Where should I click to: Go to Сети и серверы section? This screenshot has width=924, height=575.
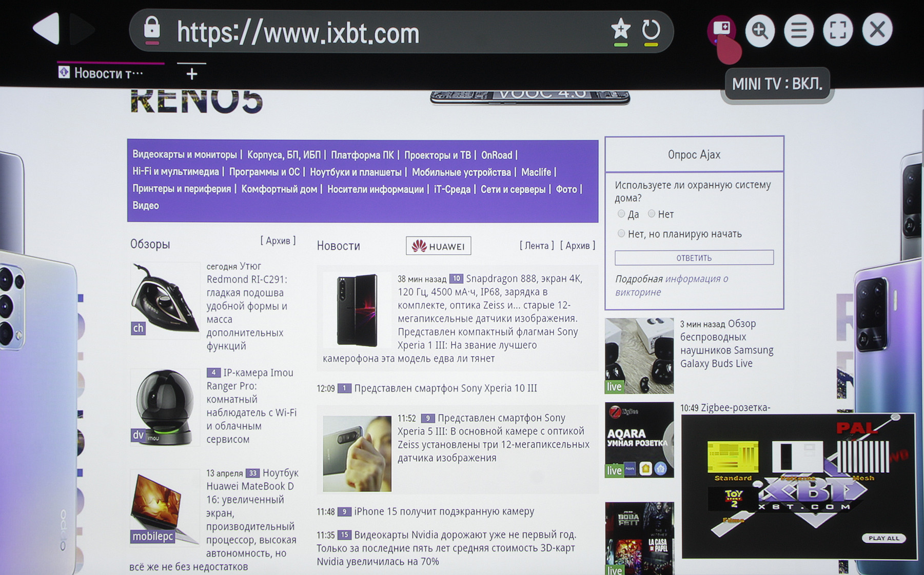click(x=513, y=189)
